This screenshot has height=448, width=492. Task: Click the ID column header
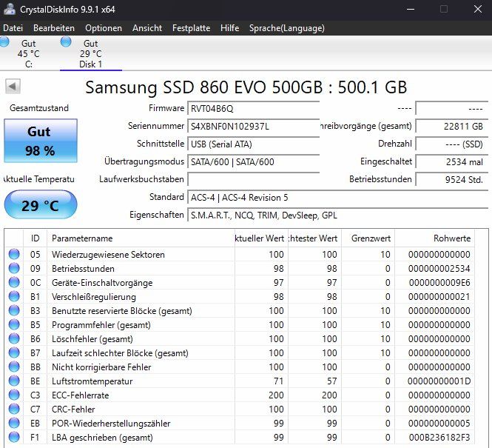pyautogui.click(x=36, y=238)
